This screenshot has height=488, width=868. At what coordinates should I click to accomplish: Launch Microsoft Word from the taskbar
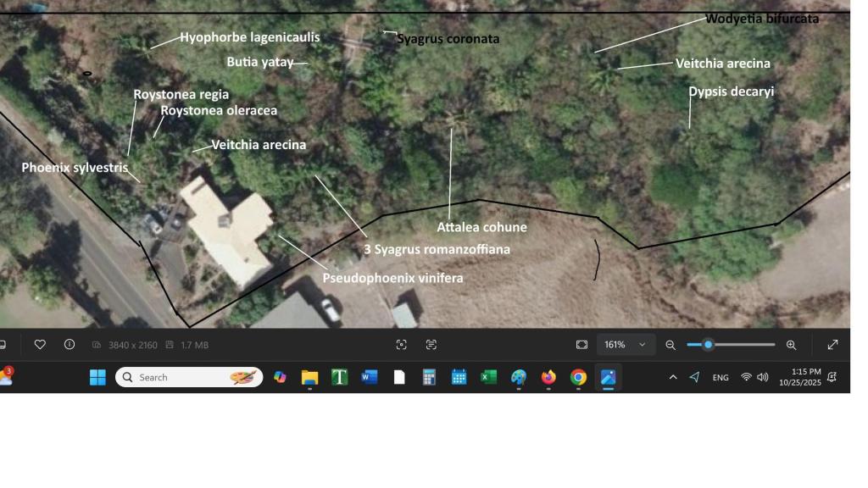(370, 377)
